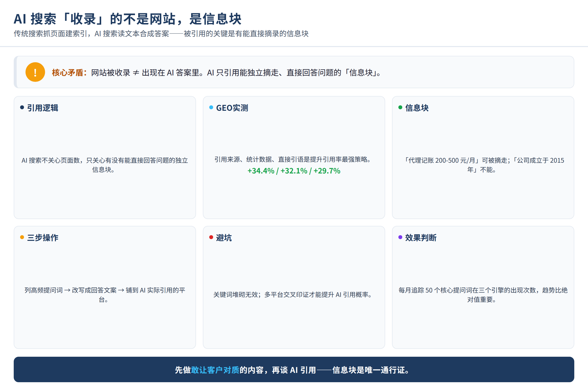Click the purple bullet beside 效果判断
The height and width of the screenshot is (392, 588).
[400, 237]
